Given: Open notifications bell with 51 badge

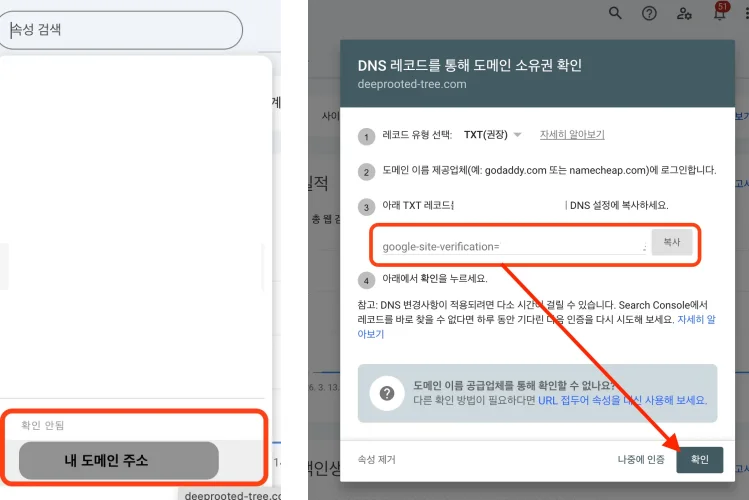Looking at the screenshot, I should tap(720, 11).
